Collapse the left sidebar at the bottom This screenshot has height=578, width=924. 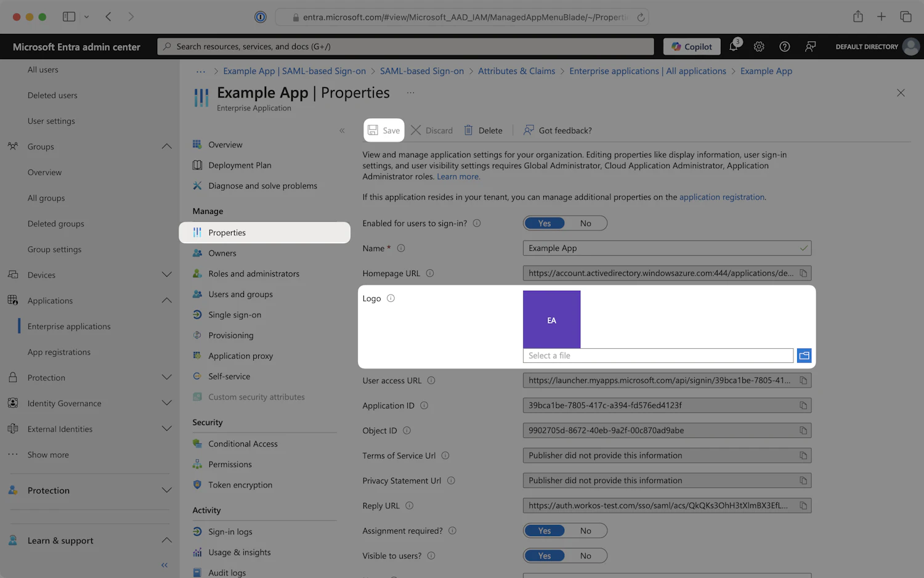pos(164,565)
